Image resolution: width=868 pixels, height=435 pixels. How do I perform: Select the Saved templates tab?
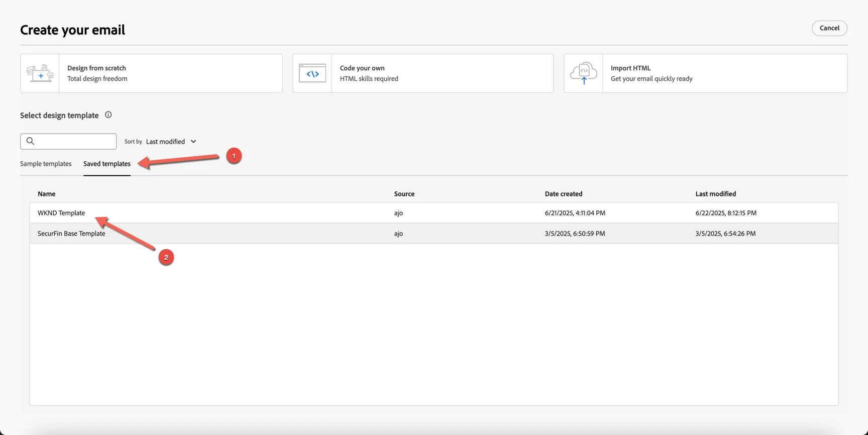pos(107,164)
